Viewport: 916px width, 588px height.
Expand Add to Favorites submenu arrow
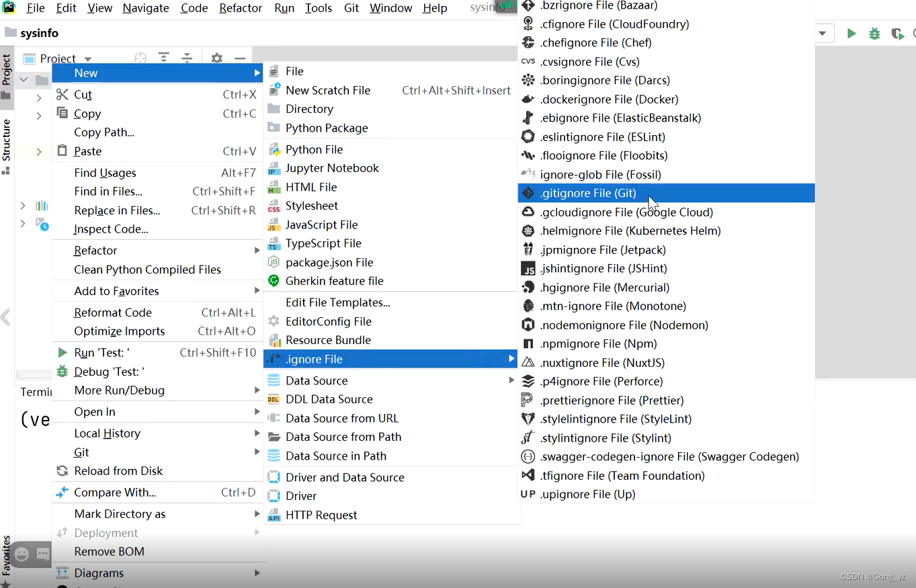coord(257,290)
